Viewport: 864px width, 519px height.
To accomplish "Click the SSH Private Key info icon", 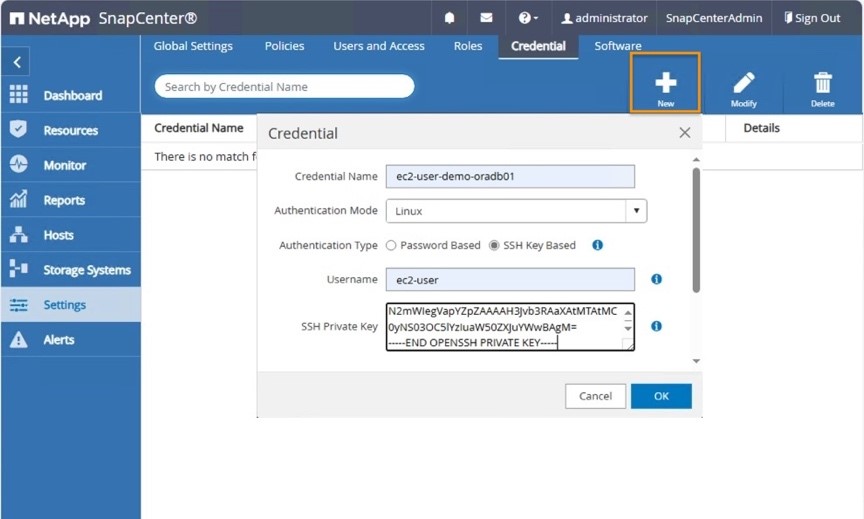I will coord(656,326).
